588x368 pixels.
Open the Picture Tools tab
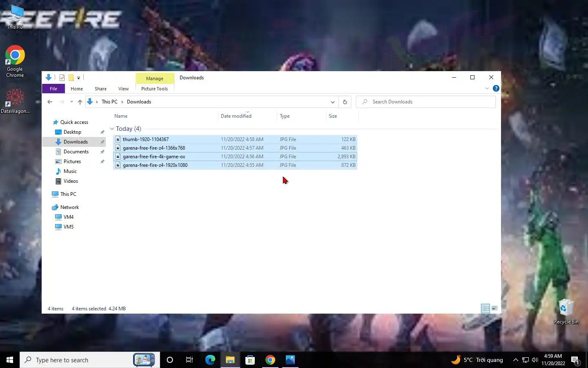[x=154, y=89]
